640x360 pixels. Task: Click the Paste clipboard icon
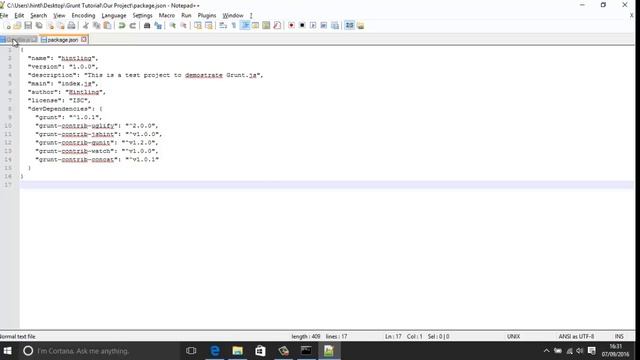107,26
